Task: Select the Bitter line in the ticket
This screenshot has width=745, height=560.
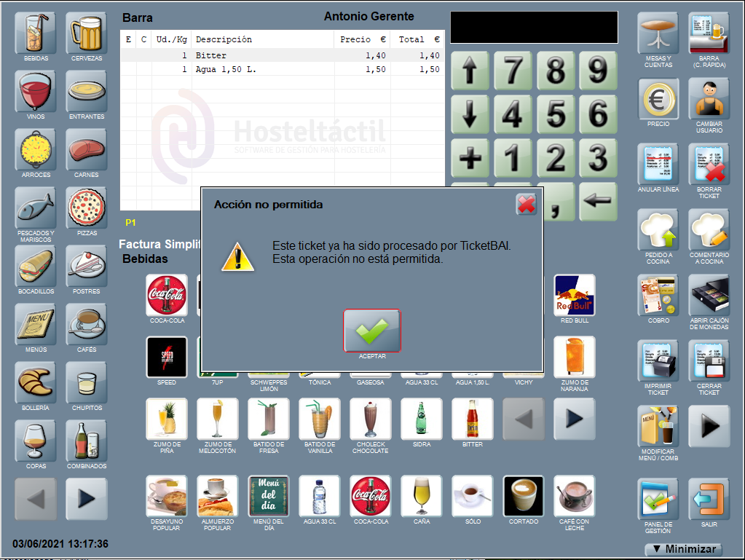Action: coord(282,55)
